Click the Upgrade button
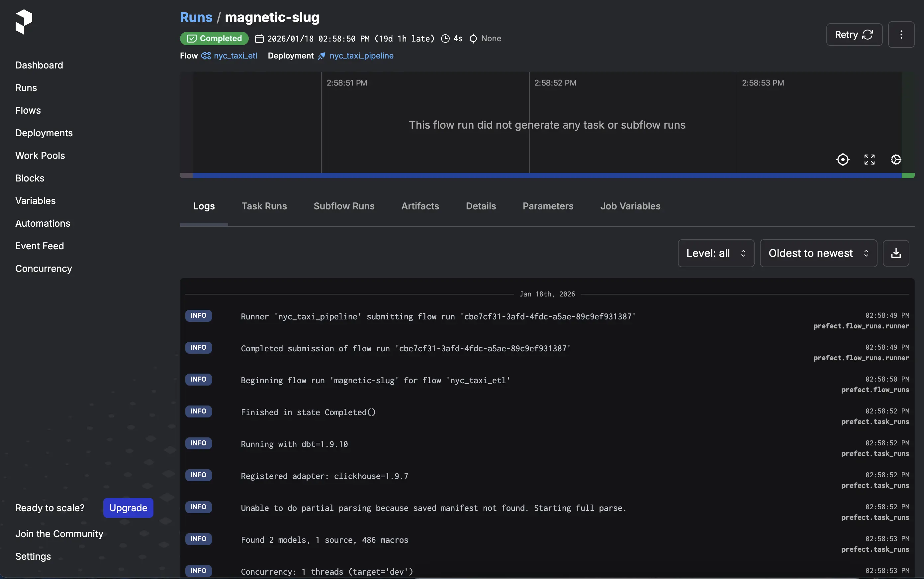This screenshot has height=579, width=924. [x=128, y=508]
